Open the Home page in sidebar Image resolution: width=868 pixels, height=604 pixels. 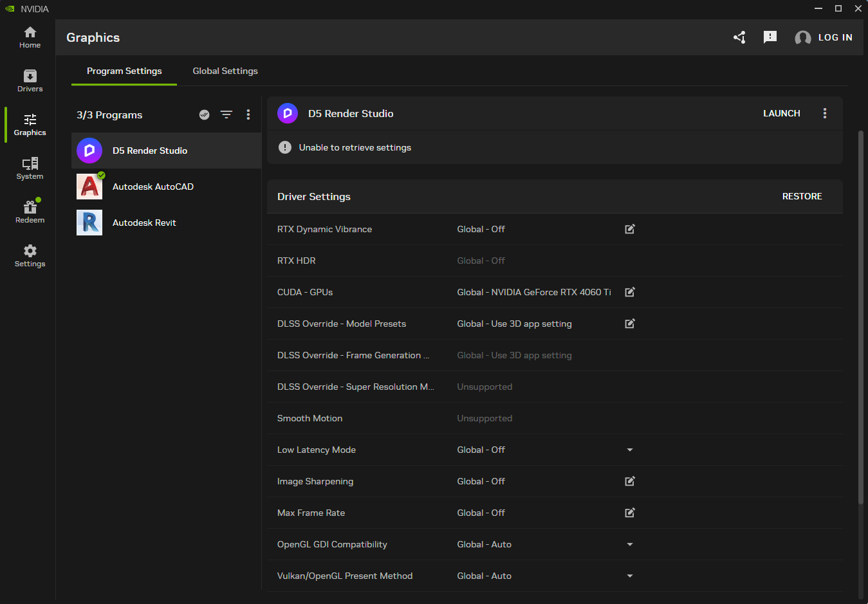click(30, 37)
